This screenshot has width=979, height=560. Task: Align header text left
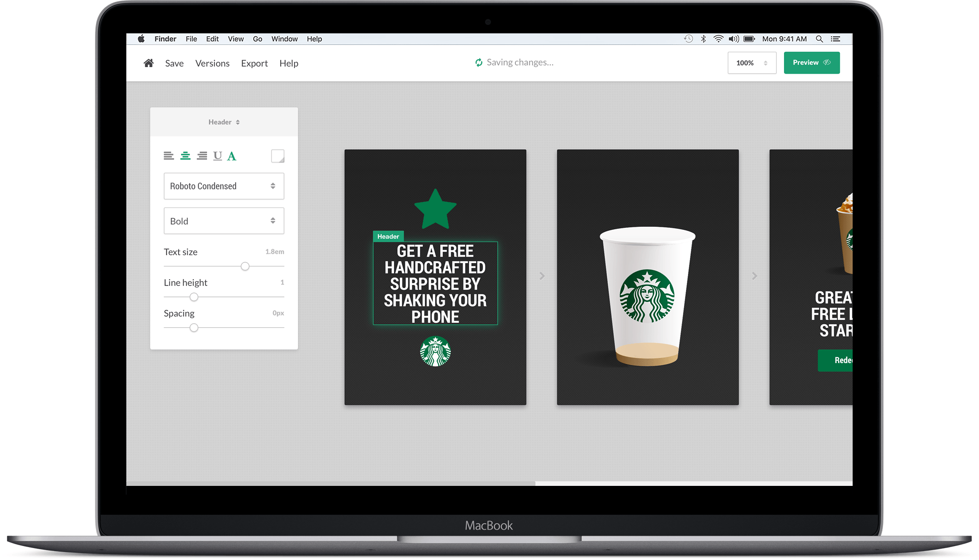[x=169, y=156]
